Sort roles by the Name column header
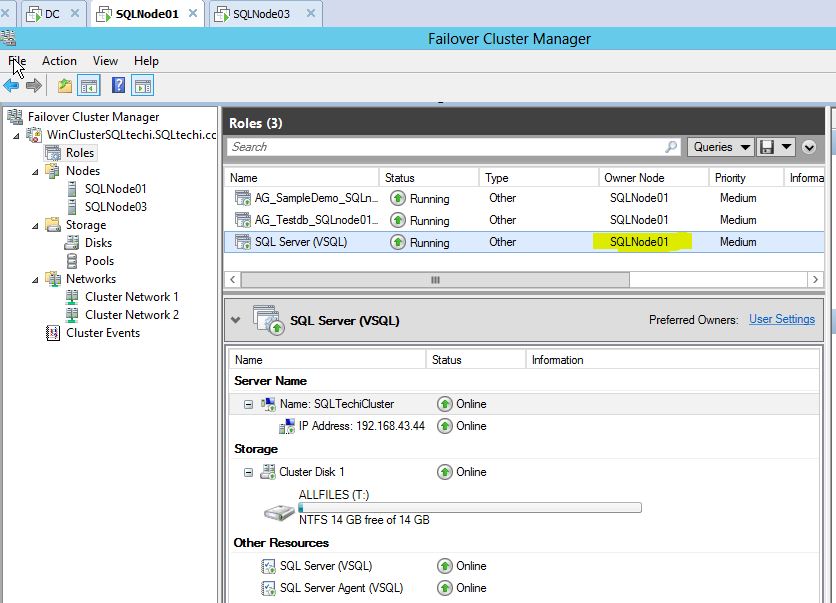The image size is (836, 603). pyautogui.click(x=301, y=178)
